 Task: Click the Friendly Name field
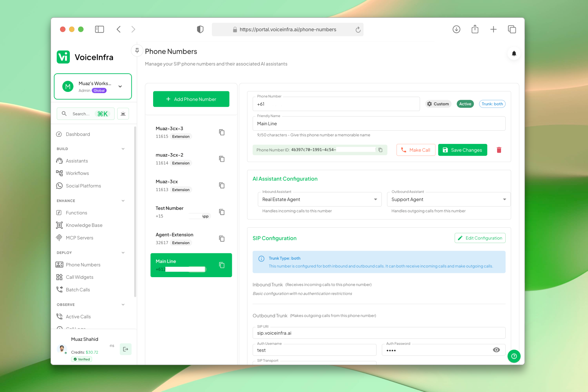tap(379, 124)
